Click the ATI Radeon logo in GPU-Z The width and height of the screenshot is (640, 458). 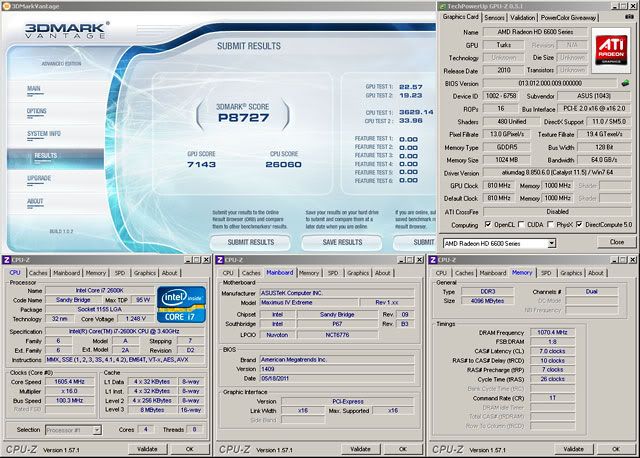(x=611, y=50)
